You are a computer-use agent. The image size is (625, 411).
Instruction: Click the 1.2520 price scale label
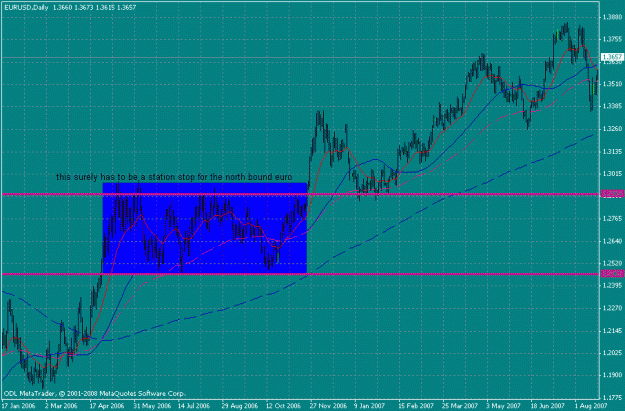coord(612,264)
